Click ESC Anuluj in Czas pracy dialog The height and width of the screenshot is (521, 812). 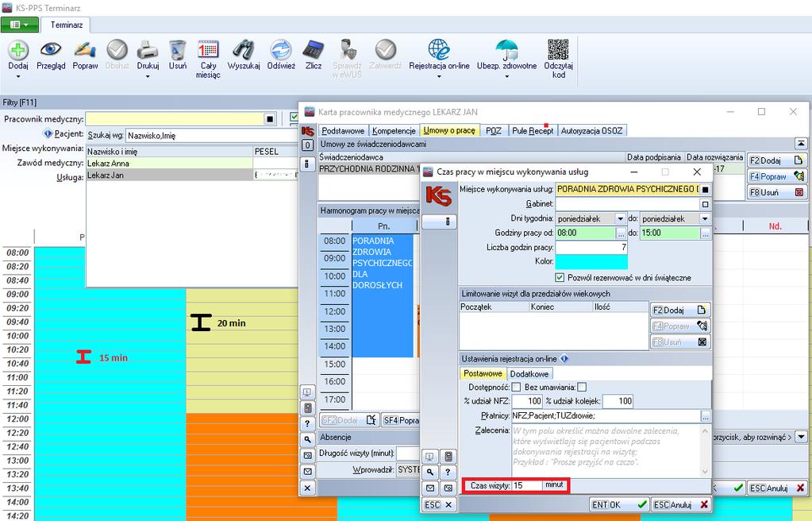pyautogui.click(x=680, y=504)
